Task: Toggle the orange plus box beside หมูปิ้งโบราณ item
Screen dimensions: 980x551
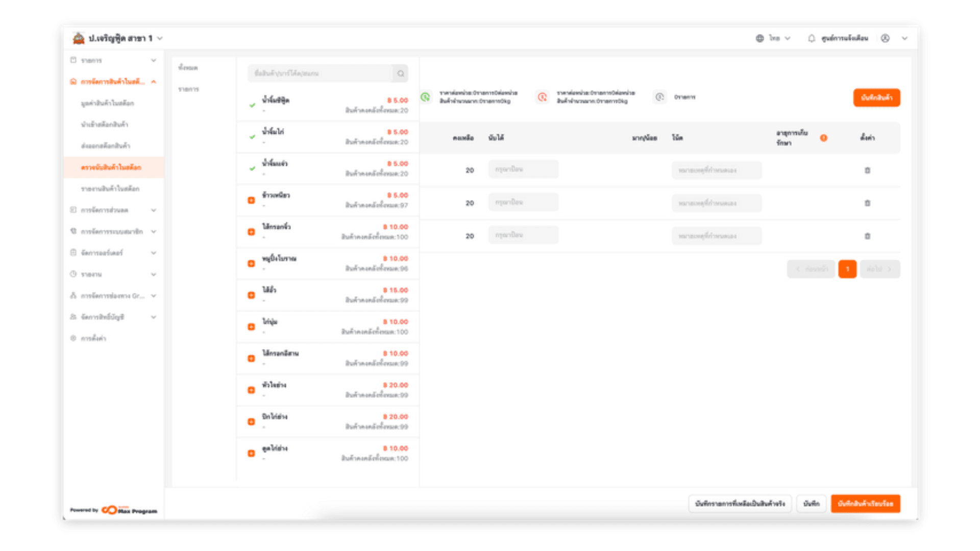Action: point(251,264)
